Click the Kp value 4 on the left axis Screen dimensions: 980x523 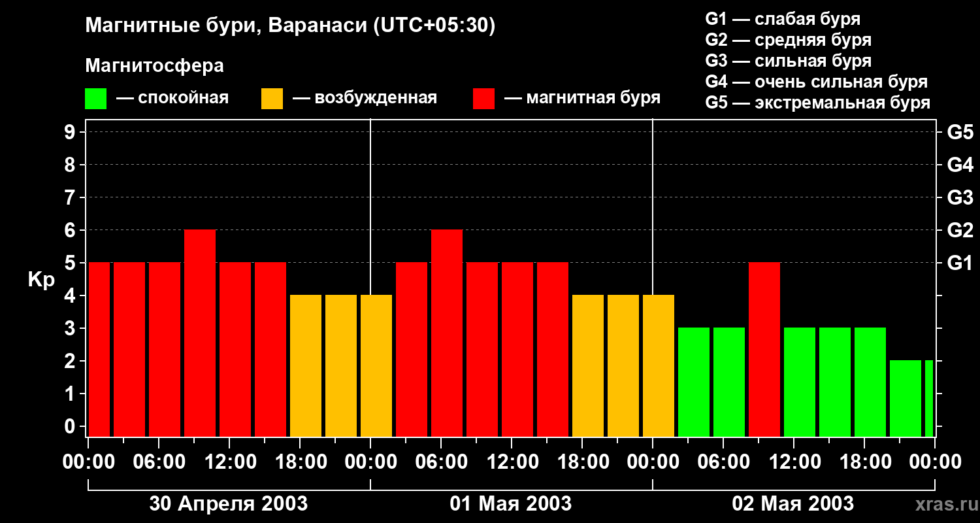click(71, 295)
